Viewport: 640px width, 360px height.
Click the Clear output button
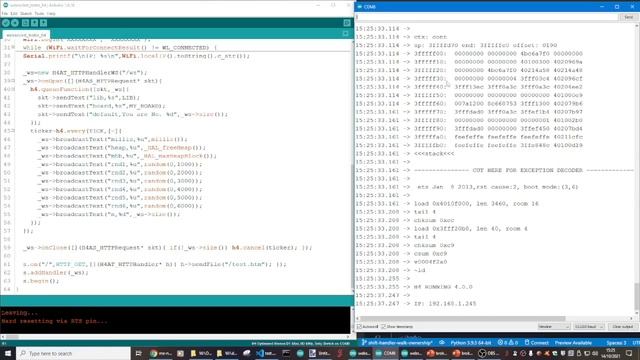pyautogui.click(x=622, y=327)
